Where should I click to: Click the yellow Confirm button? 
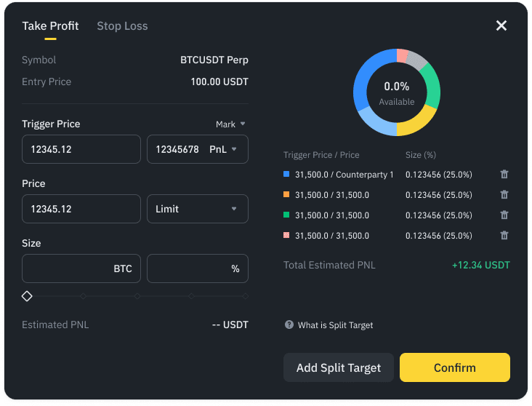click(455, 367)
